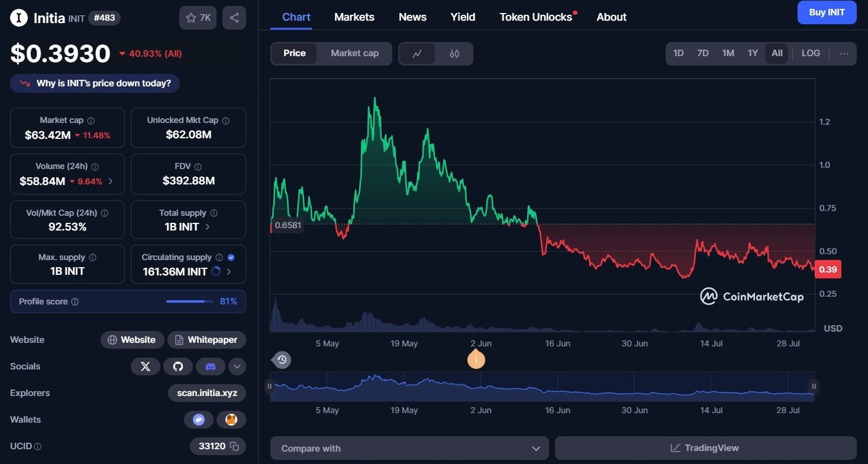Click the Vol/Mkt Cap info icon
Screen dimensions: 868x464
[104, 213]
